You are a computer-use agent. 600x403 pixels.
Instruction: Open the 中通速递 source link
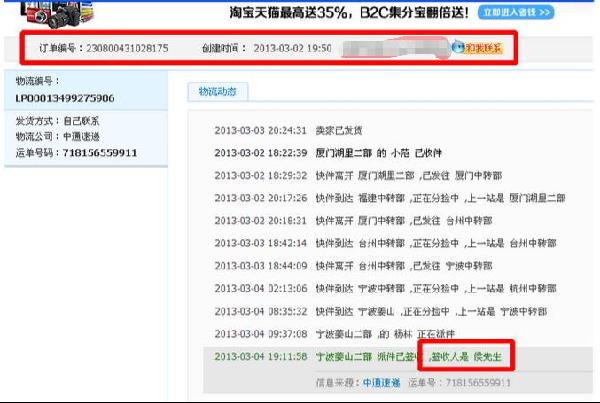[380, 382]
